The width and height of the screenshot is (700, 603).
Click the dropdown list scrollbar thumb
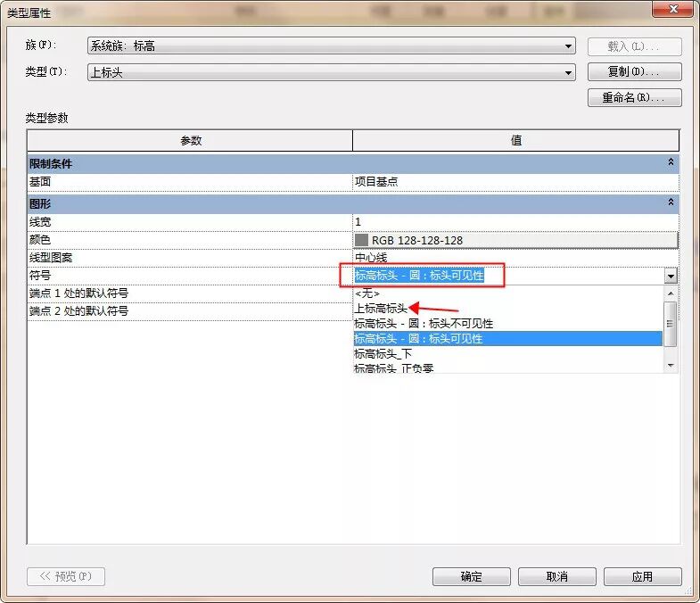[670, 324]
